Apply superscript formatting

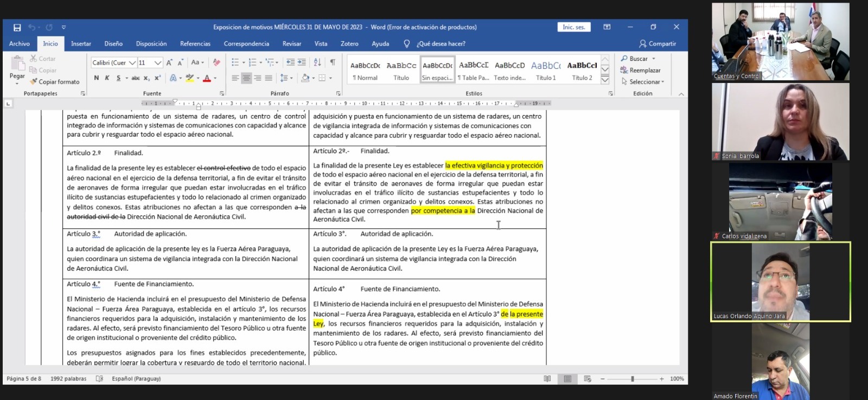click(157, 78)
